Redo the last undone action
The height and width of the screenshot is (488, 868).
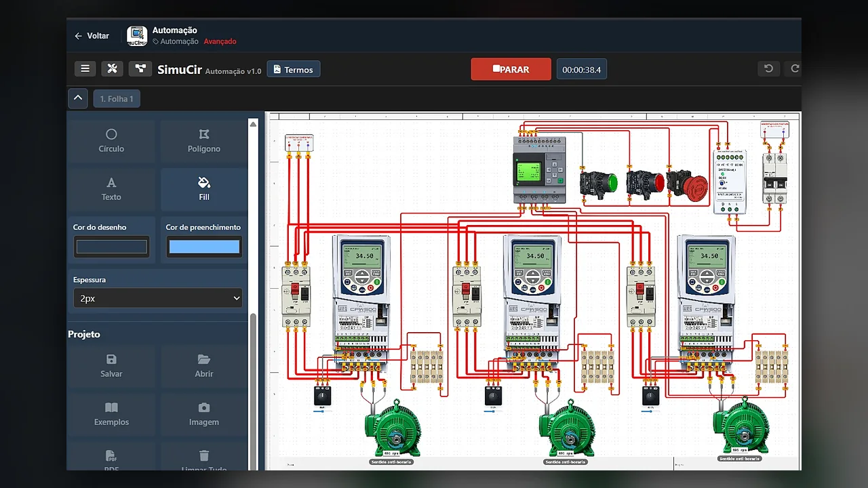click(795, 68)
